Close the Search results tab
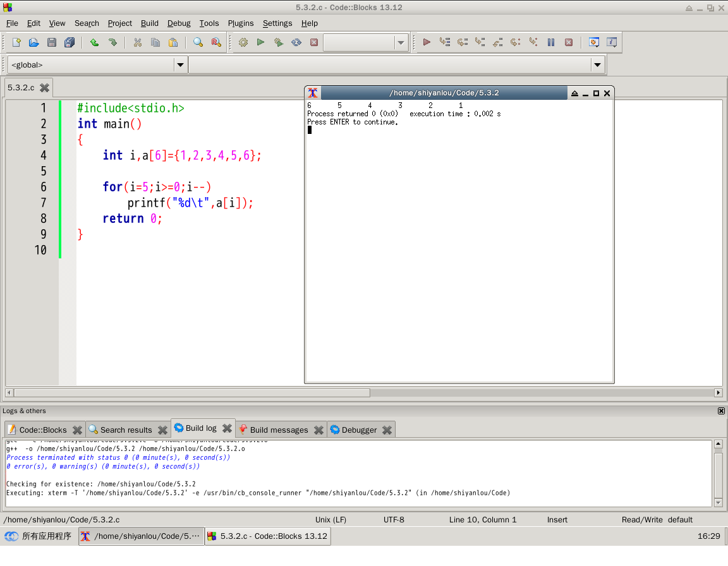728x566 pixels. [x=162, y=430]
